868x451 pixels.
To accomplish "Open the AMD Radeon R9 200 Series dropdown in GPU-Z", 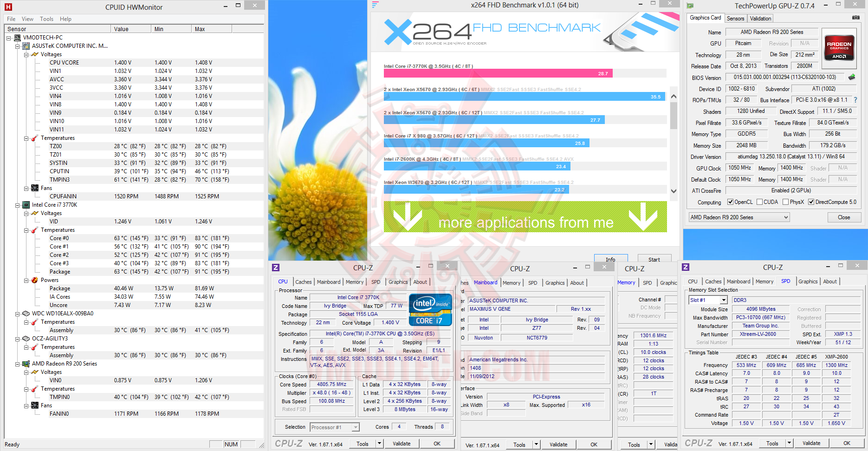I will (739, 217).
